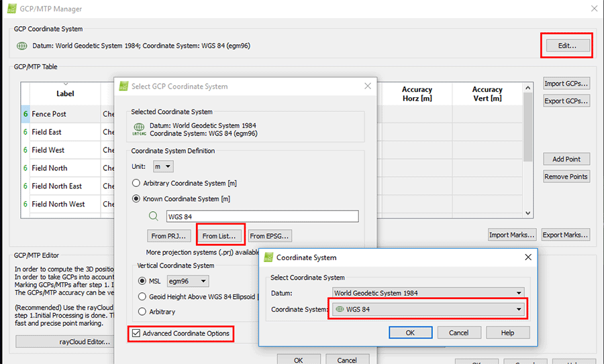Click the GCP table vertical scrollbar down arrow
The width and height of the screenshot is (604, 364).
(528, 213)
